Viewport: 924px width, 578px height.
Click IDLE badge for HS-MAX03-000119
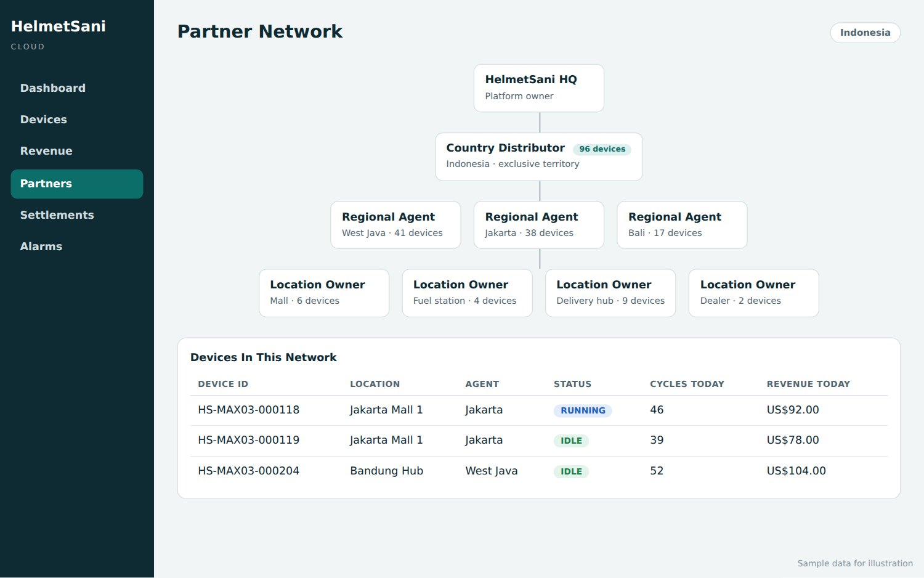pyautogui.click(x=571, y=441)
